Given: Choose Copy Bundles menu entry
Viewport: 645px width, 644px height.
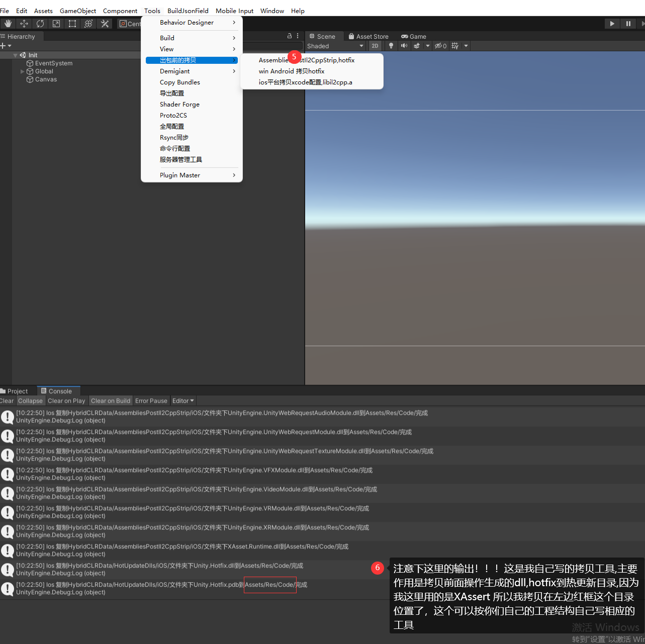Looking at the screenshot, I should pyautogui.click(x=192, y=82).
